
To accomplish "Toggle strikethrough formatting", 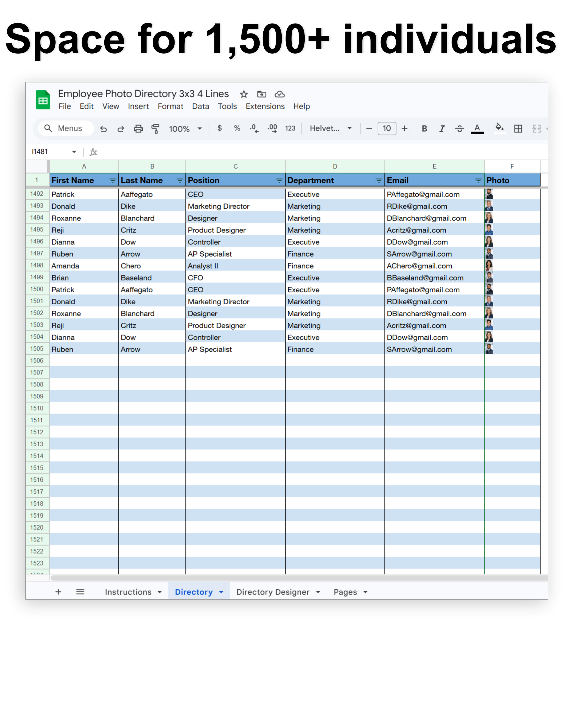I will (460, 129).
